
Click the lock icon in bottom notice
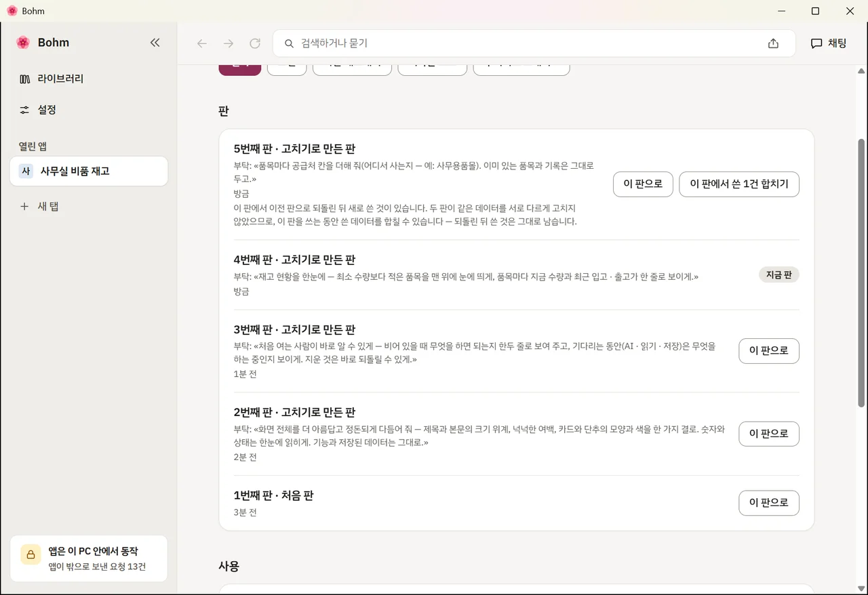pos(31,554)
